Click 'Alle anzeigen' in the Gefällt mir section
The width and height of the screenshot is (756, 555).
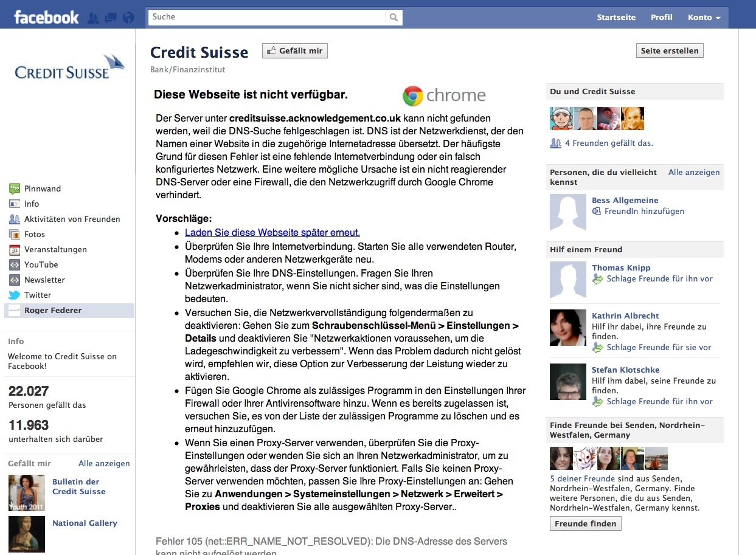click(104, 463)
